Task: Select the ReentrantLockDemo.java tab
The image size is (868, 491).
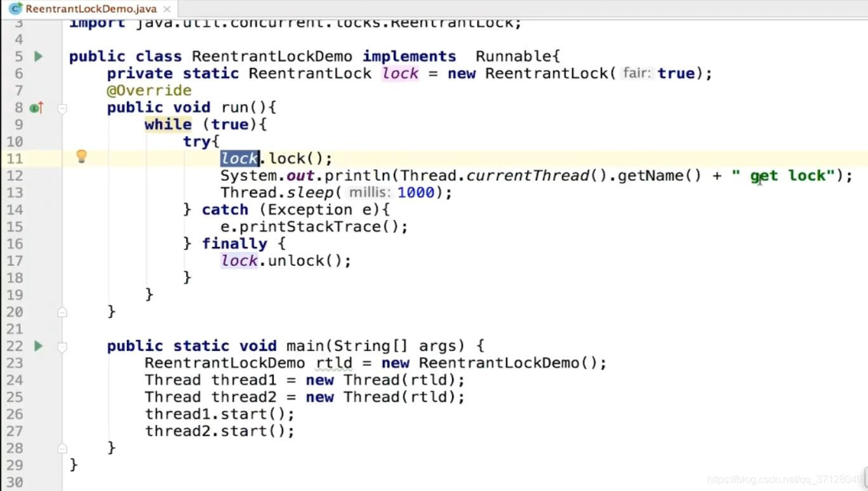Action: coord(90,10)
